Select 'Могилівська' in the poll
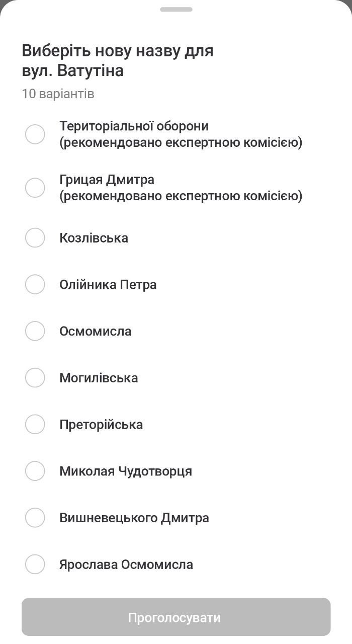Image resolution: width=352 pixels, height=644 pixels. (x=35, y=377)
